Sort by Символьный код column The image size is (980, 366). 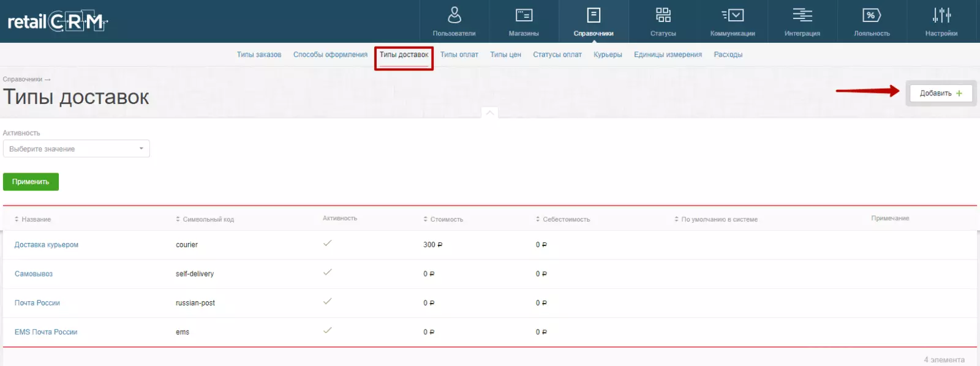pos(205,219)
